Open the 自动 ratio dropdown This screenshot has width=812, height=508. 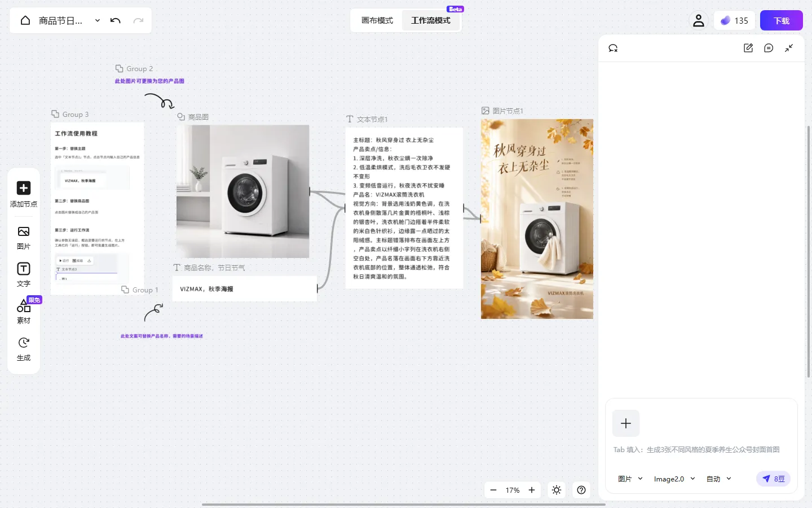(719, 479)
